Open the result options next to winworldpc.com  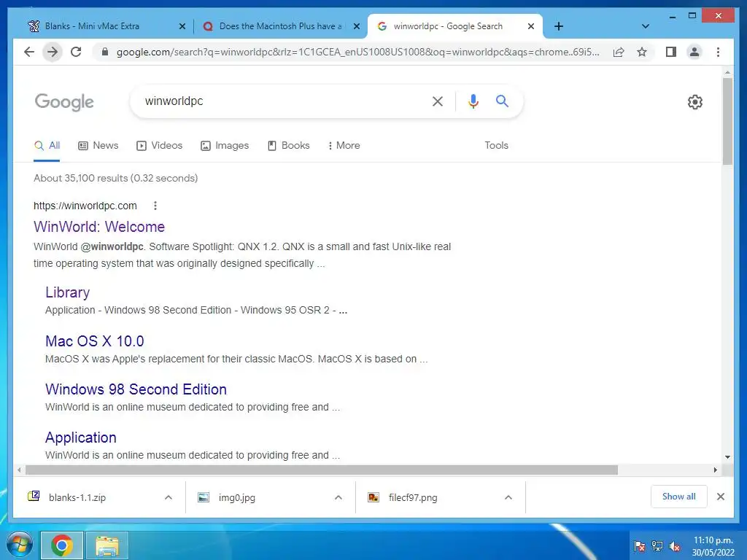(155, 205)
